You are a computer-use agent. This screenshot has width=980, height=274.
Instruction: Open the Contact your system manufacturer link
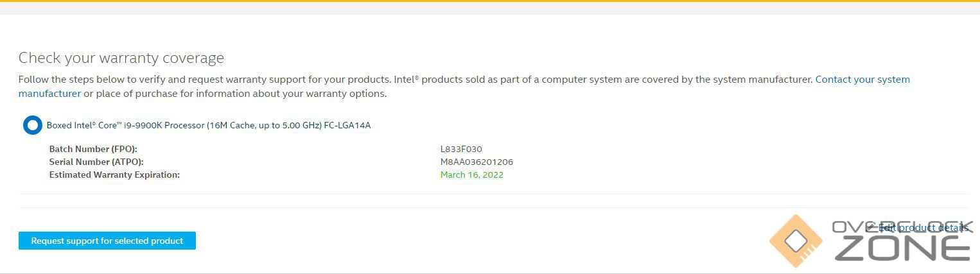click(x=862, y=80)
